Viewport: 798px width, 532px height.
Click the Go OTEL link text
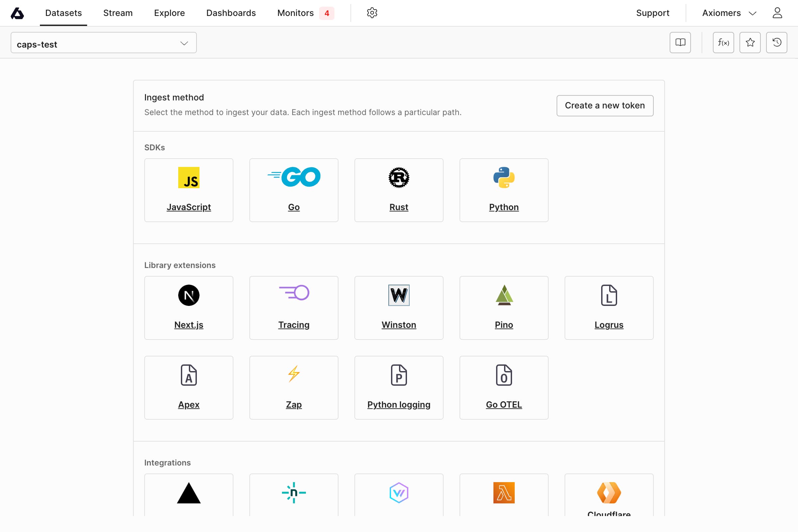pyautogui.click(x=504, y=404)
